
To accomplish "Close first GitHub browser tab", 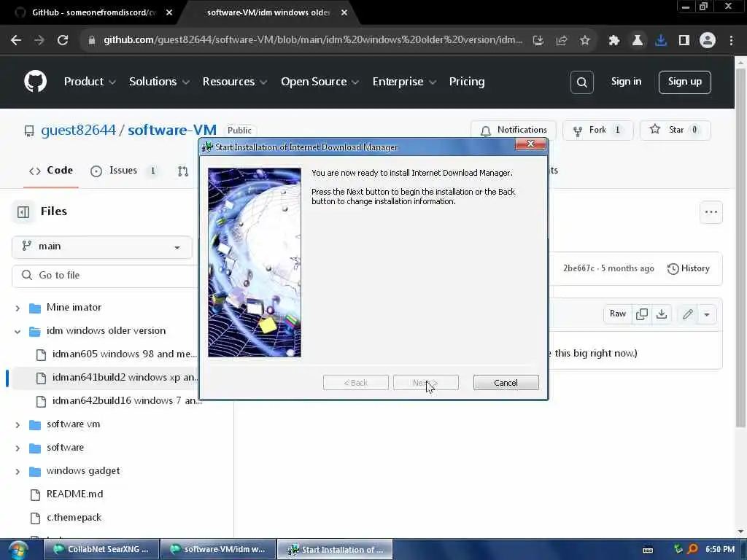I will coord(169,12).
